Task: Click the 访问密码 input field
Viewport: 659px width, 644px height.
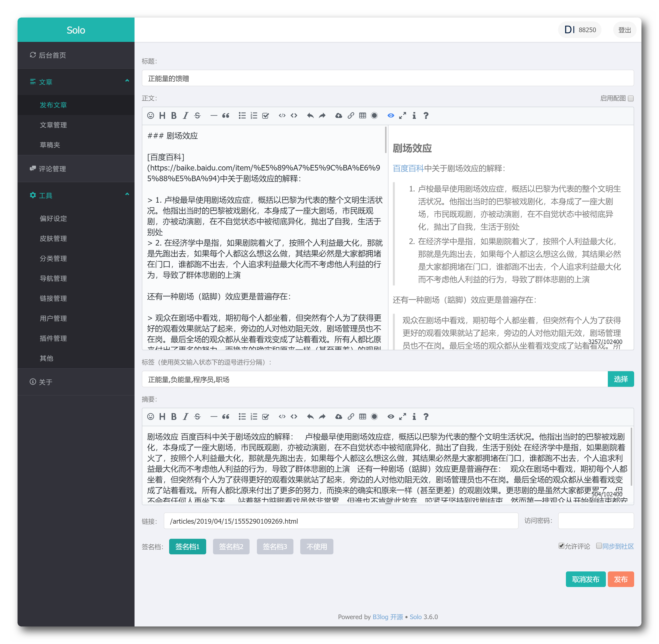Action: click(596, 521)
